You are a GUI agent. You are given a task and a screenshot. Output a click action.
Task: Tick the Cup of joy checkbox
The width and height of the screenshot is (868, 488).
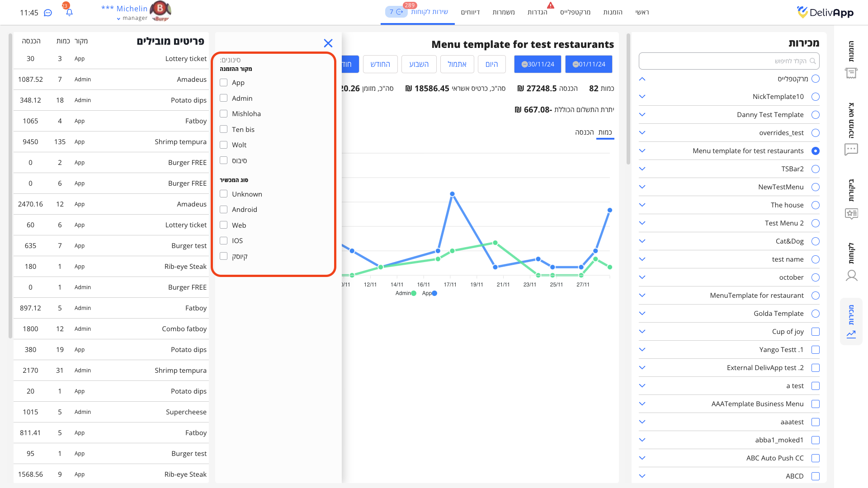click(816, 332)
